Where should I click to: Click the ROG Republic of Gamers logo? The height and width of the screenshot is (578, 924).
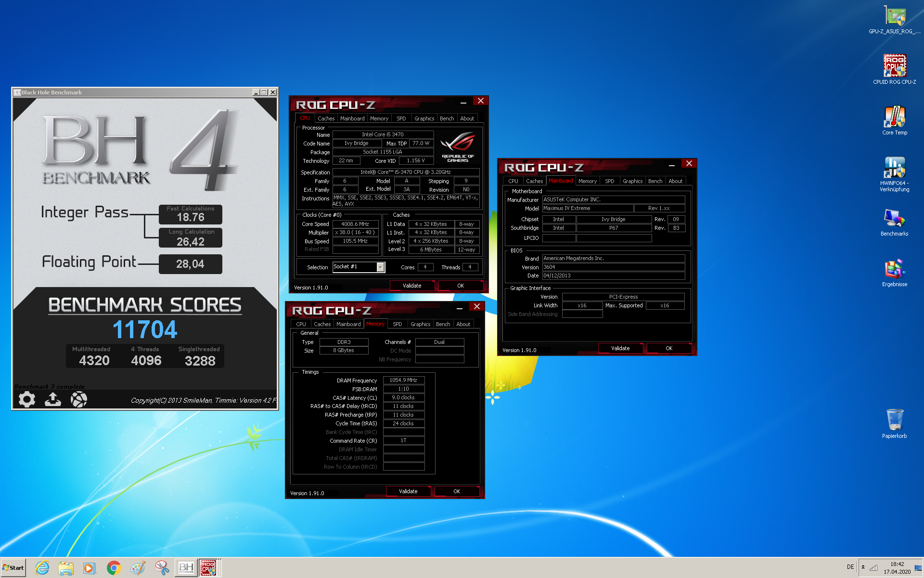click(x=458, y=148)
